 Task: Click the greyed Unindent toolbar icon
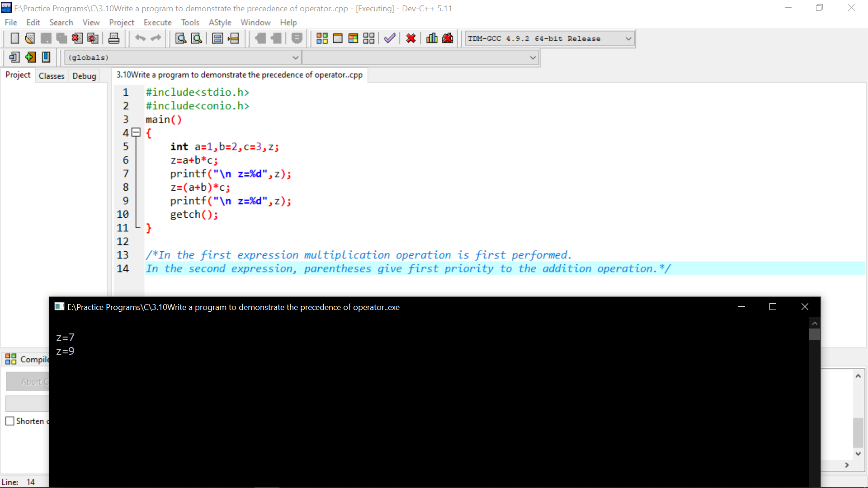[x=260, y=38]
